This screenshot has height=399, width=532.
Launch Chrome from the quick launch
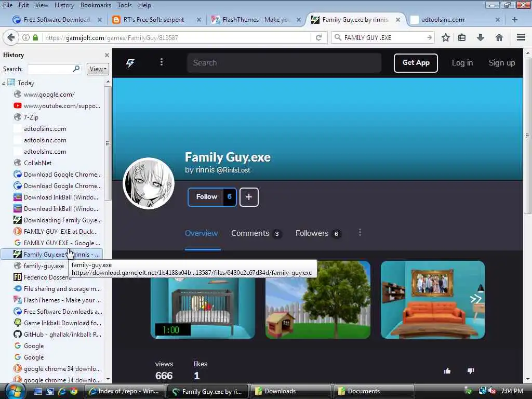click(x=74, y=391)
